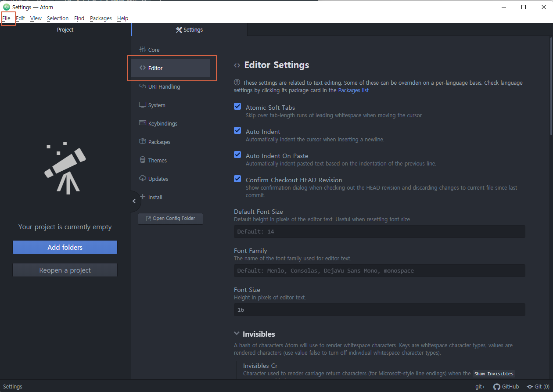The height and width of the screenshot is (392, 553).
Task: Uncheck Confirm Checkout HEAD Revision
Action: tap(237, 179)
